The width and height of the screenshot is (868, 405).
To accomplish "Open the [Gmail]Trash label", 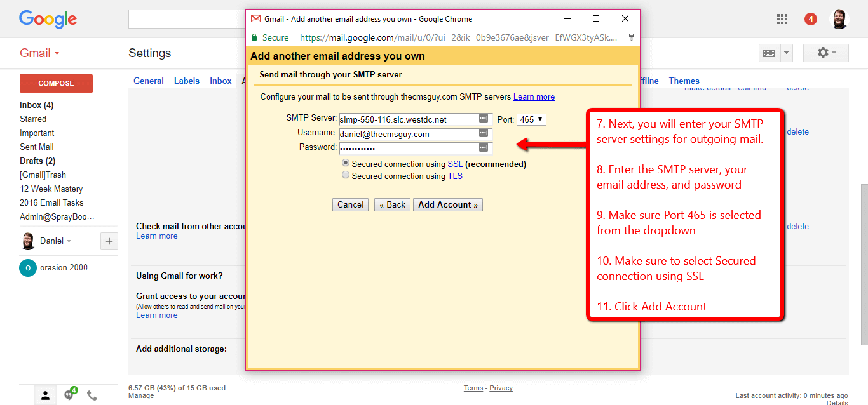I will (43, 175).
